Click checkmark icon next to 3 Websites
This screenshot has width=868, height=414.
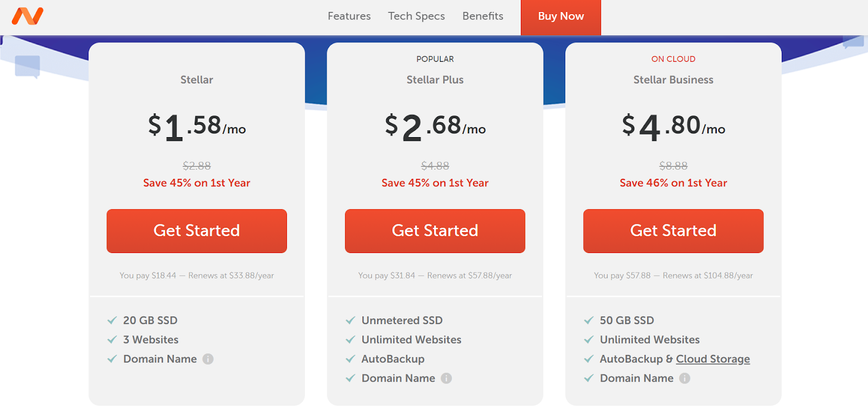pos(112,340)
